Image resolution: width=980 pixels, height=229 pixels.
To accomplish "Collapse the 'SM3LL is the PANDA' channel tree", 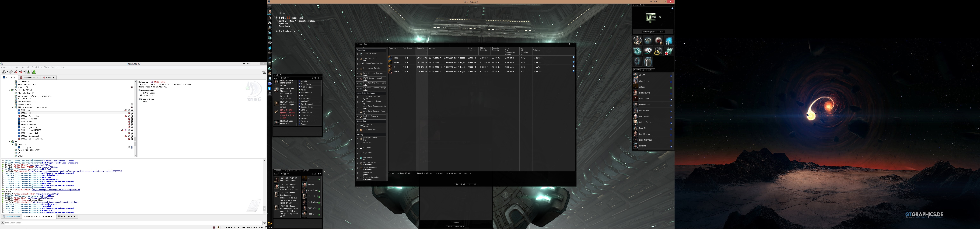I will 10,90.
